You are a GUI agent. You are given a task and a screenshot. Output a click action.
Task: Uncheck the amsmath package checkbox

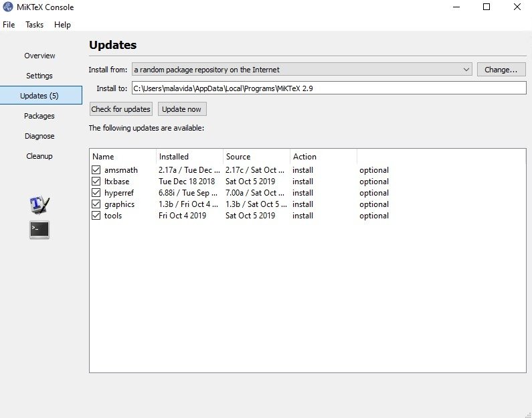coord(96,169)
